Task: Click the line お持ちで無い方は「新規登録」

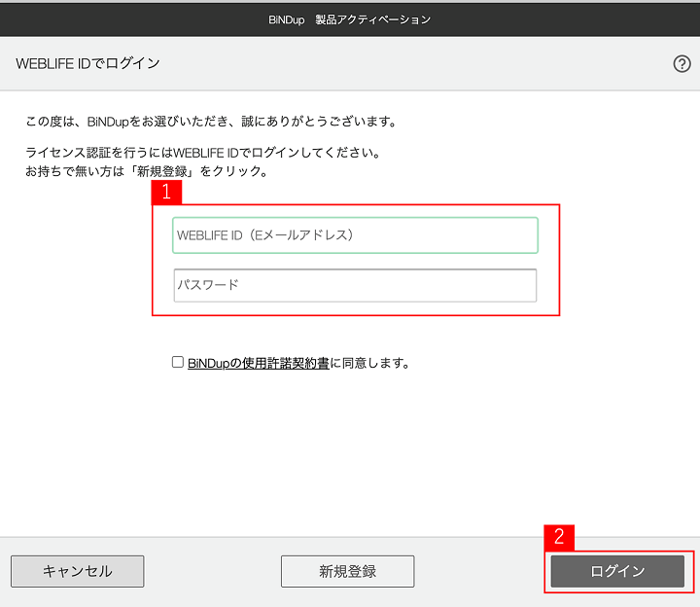Action: point(147,171)
